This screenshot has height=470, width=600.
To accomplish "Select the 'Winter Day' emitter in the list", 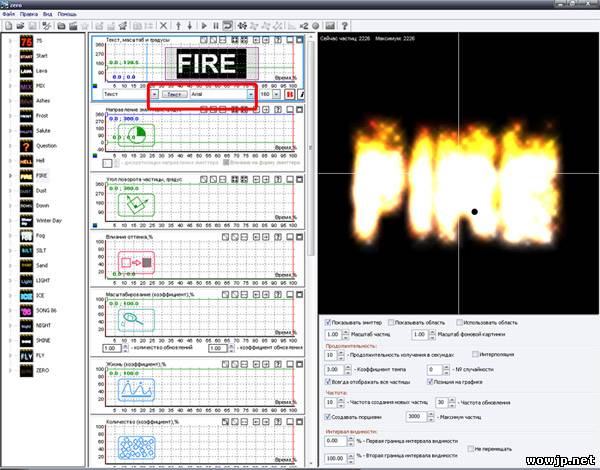I will (x=48, y=220).
